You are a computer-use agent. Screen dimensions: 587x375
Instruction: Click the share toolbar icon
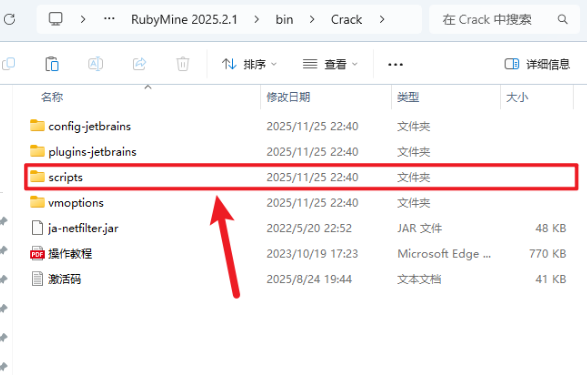tap(139, 64)
